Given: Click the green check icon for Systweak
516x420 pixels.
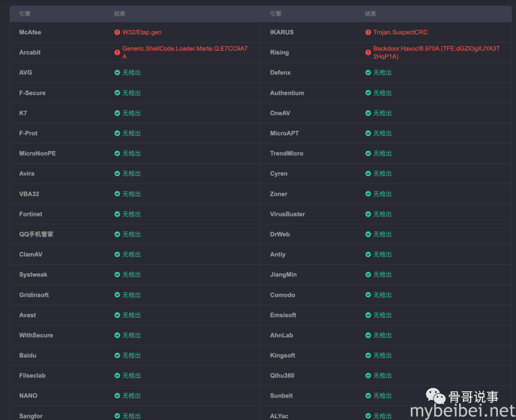Looking at the screenshot, I should (117, 275).
